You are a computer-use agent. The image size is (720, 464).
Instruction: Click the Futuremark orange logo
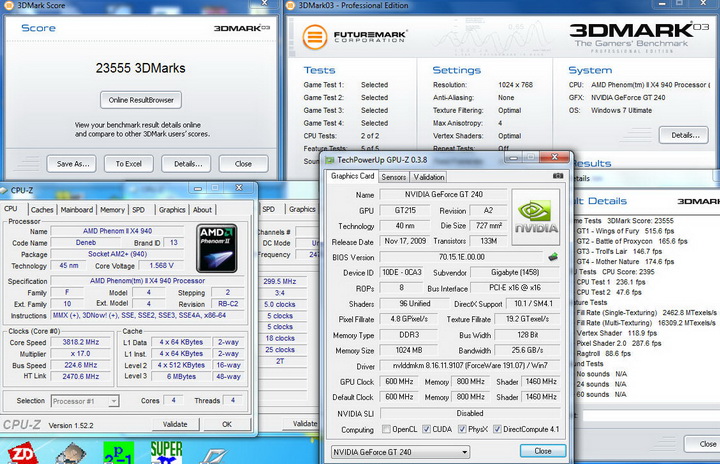(x=315, y=36)
